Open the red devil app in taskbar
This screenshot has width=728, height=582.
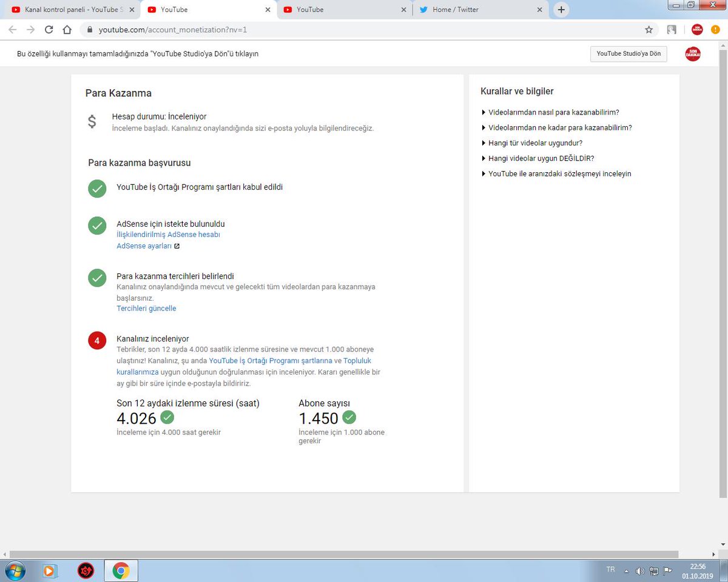(x=86, y=570)
